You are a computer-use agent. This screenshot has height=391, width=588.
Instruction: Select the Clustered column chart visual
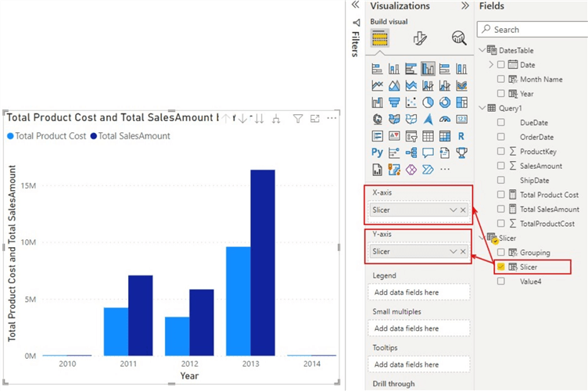click(x=428, y=69)
